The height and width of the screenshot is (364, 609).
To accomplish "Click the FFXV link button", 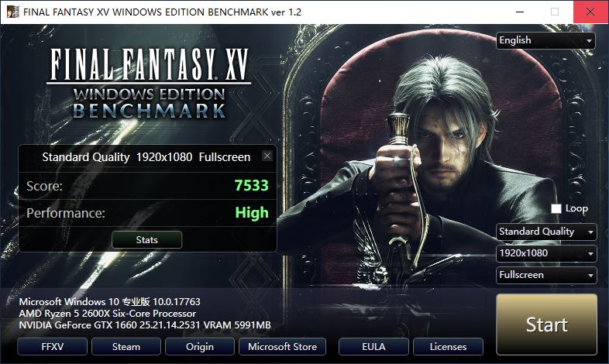I will [53, 346].
